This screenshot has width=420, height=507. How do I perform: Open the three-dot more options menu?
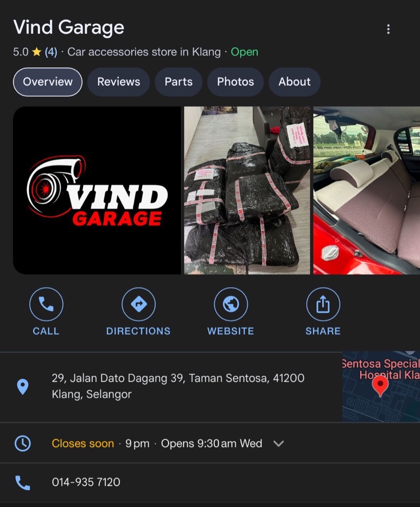[388, 29]
